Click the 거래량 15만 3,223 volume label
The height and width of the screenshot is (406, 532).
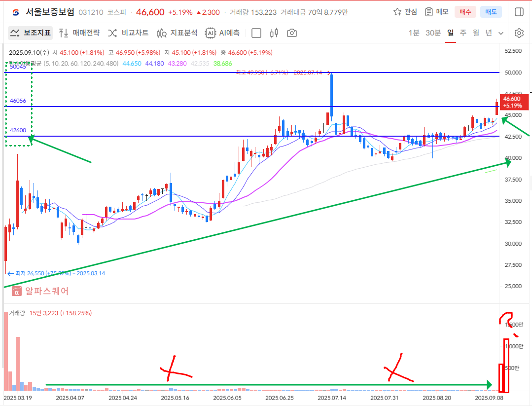[50, 313]
